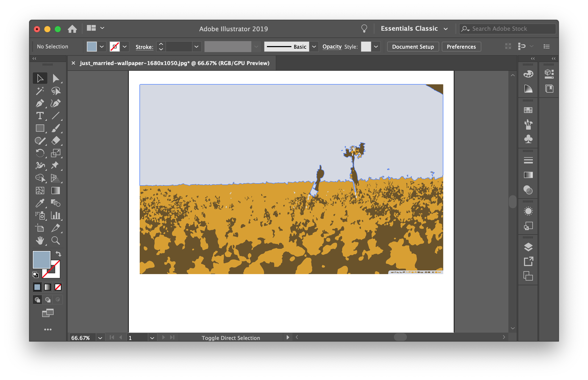The image size is (588, 380).
Task: Select the Hand tool
Action: [x=40, y=240]
